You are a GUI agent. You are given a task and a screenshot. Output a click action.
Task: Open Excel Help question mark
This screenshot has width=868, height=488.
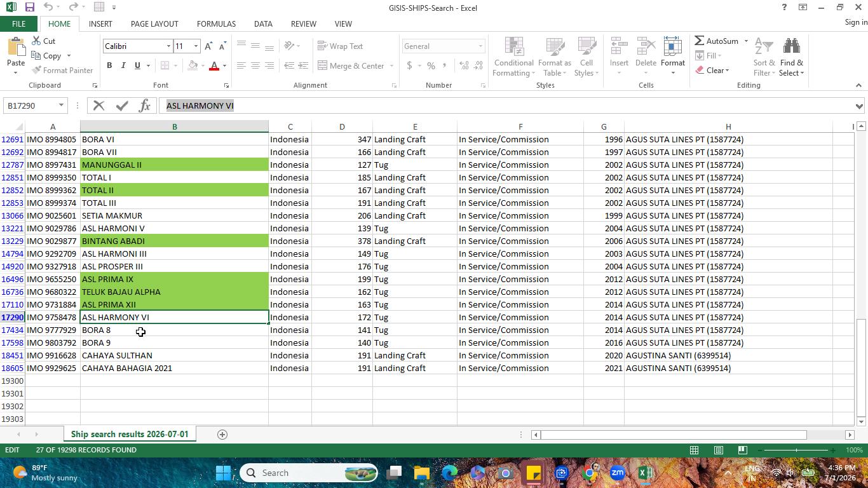[x=784, y=8]
